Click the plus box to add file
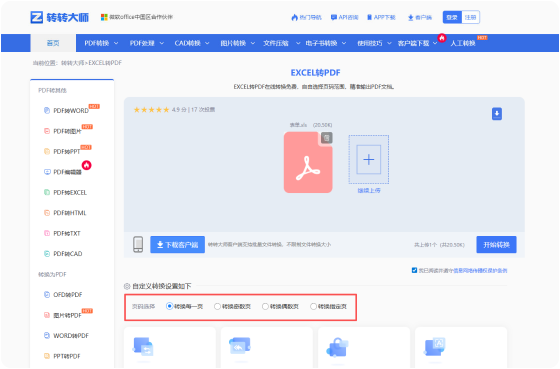 click(x=369, y=159)
